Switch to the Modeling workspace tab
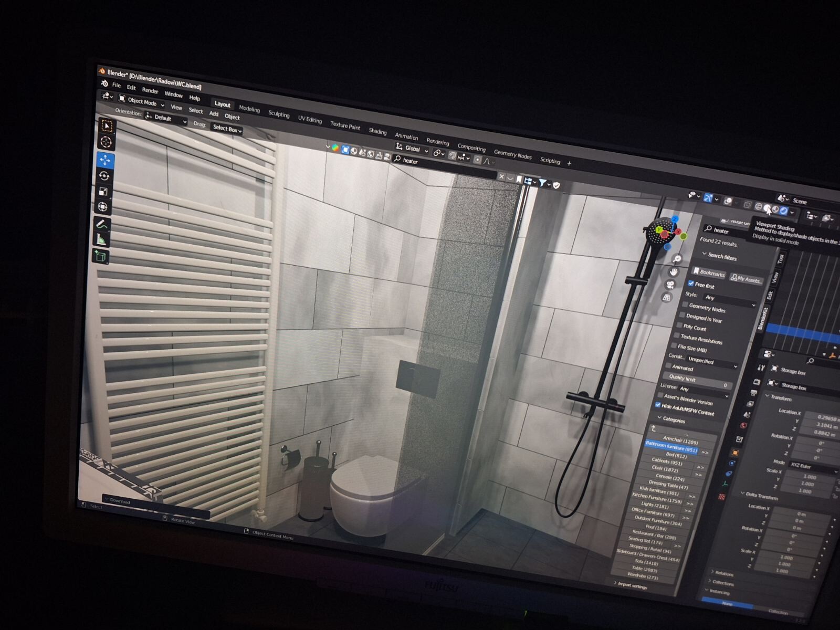 pyautogui.click(x=249, y=109)
